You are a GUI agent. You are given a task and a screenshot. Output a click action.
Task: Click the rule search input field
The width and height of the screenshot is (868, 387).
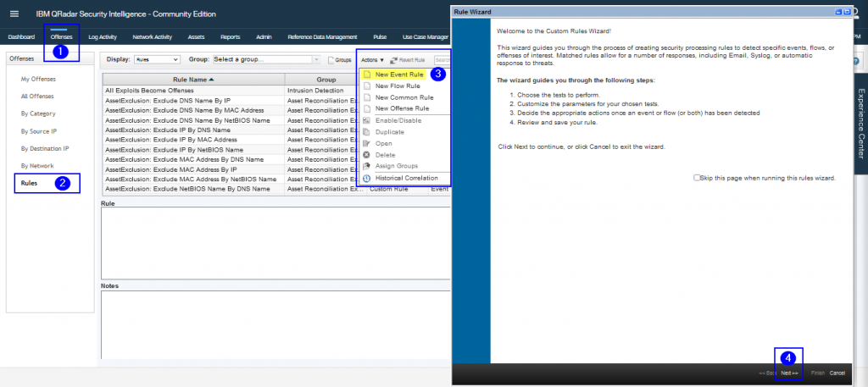coord(442,60)
